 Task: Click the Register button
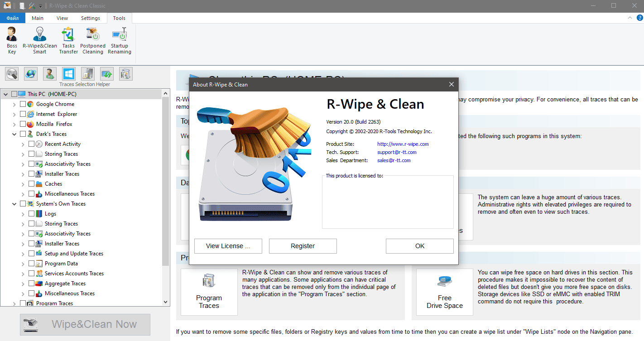point(303,246)
